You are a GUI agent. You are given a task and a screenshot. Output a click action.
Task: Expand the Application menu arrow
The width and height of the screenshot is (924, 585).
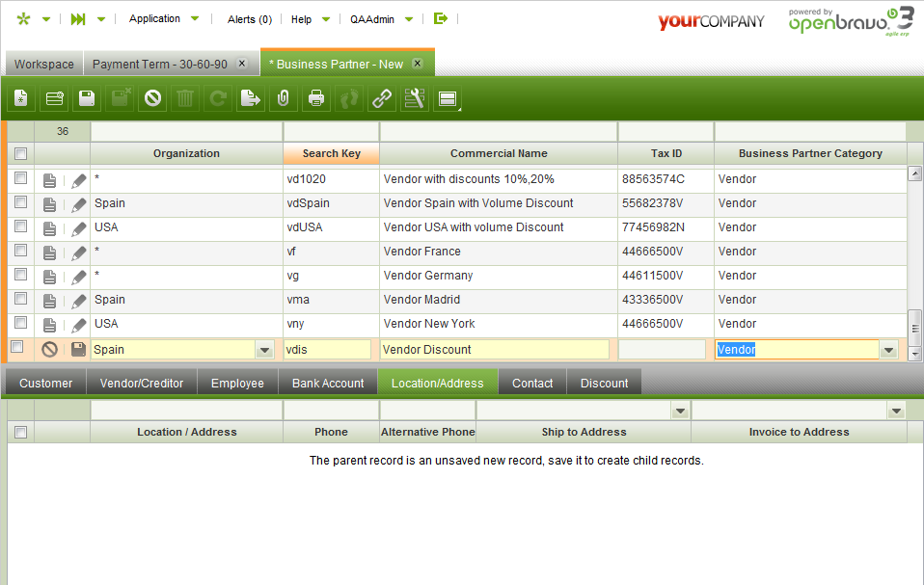195,19
